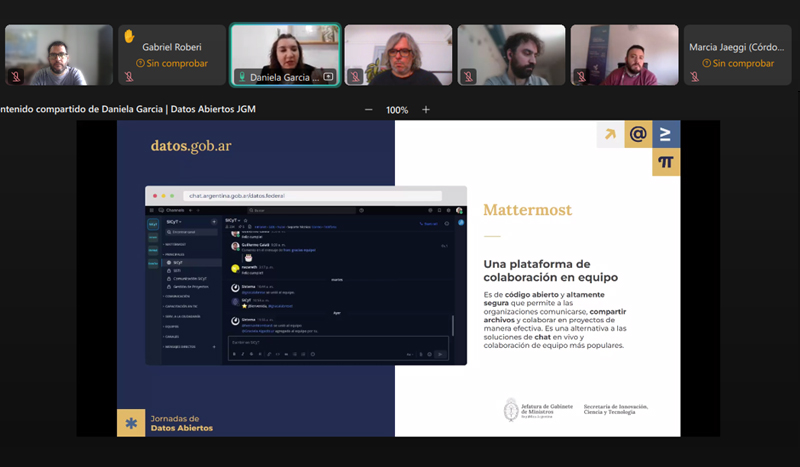This screenshot has height=467, width=800.
Task: Zoom in shared content with plus button
Action: [426, 110]
